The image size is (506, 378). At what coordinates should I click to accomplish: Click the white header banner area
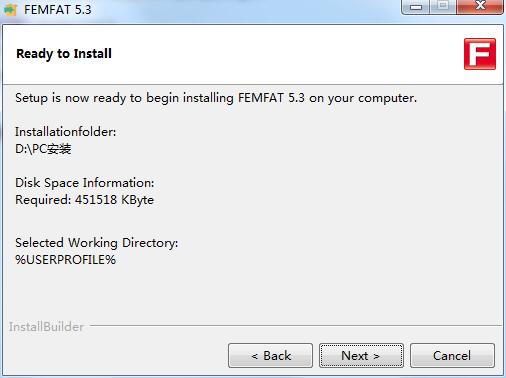pyautogui.click(x=253, y=54)
